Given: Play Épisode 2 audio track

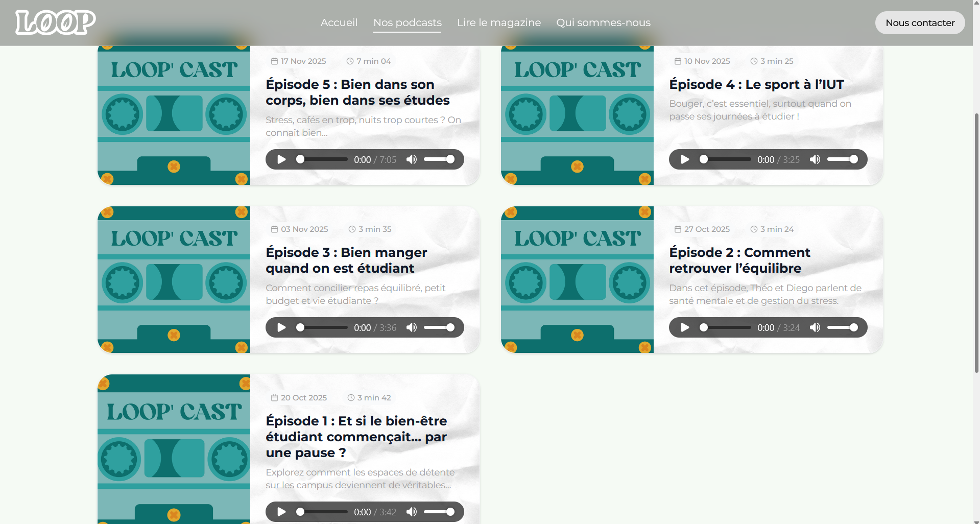Looking at the screenshot, I should click(685, 327).
